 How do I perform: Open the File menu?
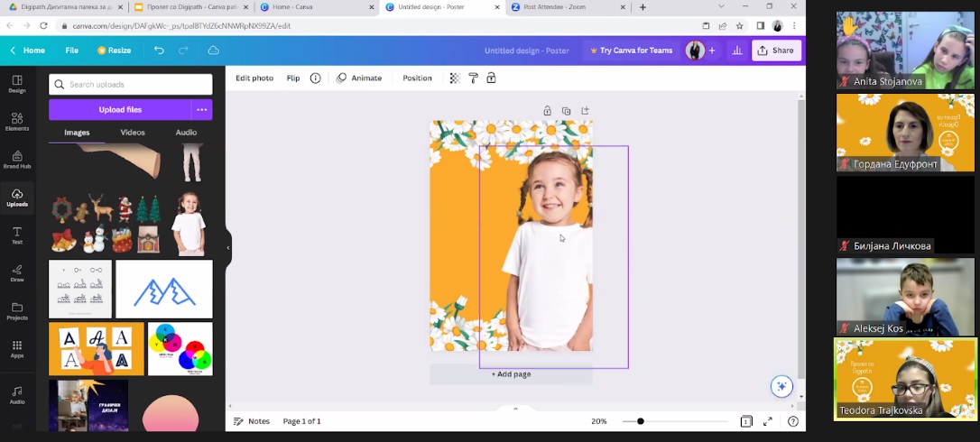point(72,51)
